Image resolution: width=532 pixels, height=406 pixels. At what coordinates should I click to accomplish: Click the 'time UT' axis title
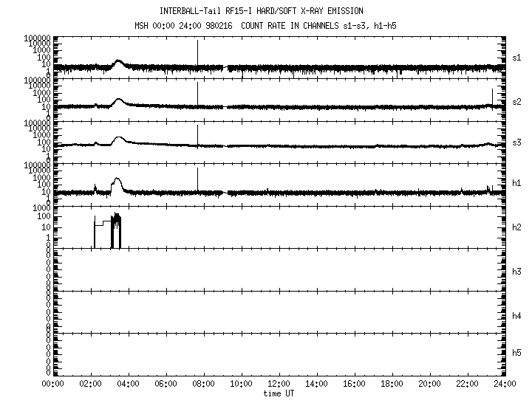coord(279,393)
